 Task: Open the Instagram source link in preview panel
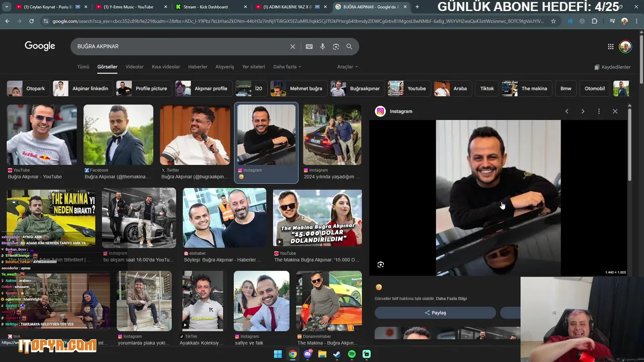[394, 111]
